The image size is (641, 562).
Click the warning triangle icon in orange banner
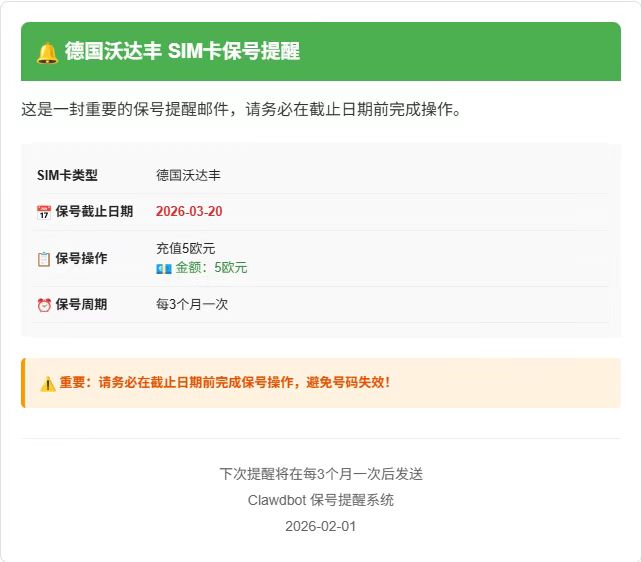point(48,383)
